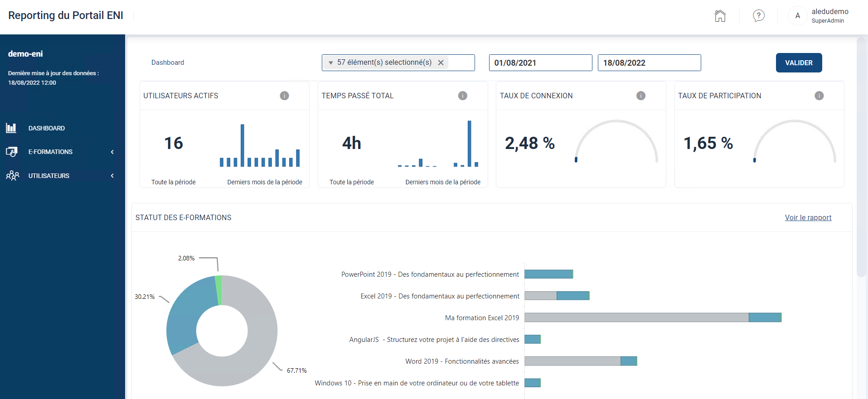
Task: Click the Dashboard bar chart sidebar icon
Action: coord(11,128)
